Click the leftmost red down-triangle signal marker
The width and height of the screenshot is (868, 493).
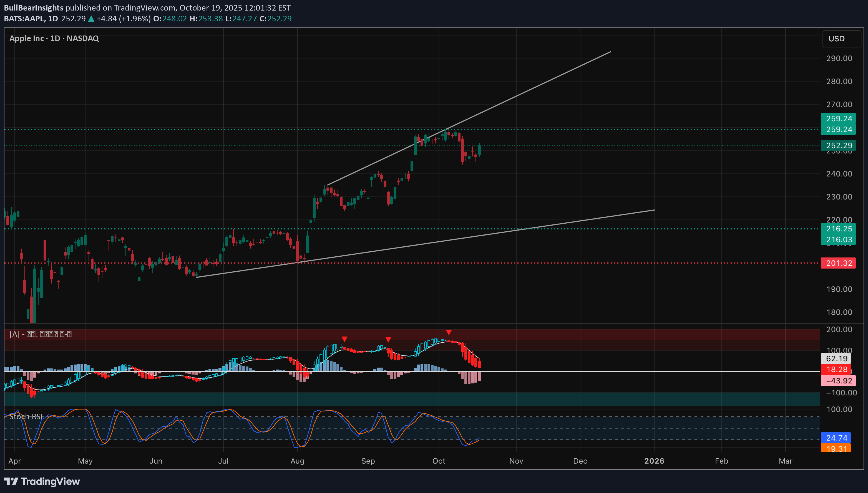pos(344,339)
